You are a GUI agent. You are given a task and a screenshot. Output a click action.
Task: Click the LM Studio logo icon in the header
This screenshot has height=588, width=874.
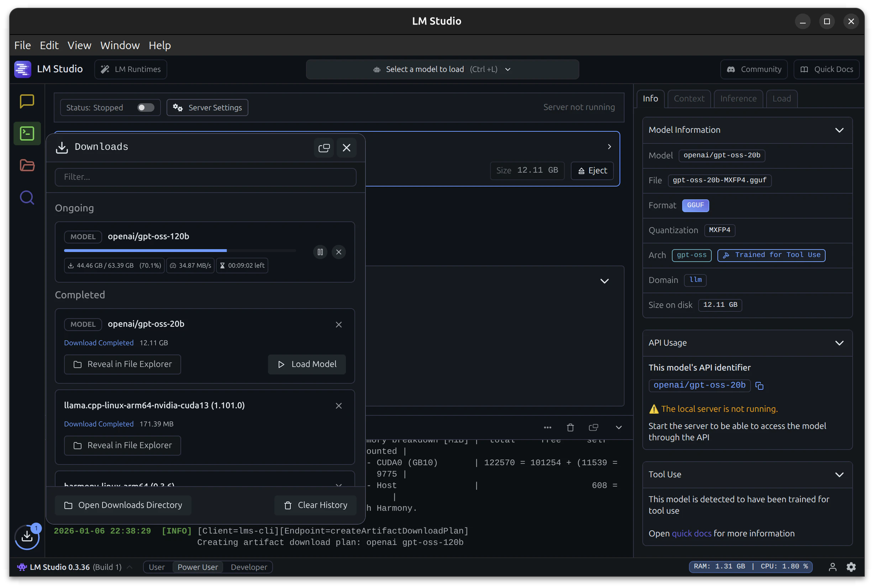pyautogui.click(x=23, y=69)
